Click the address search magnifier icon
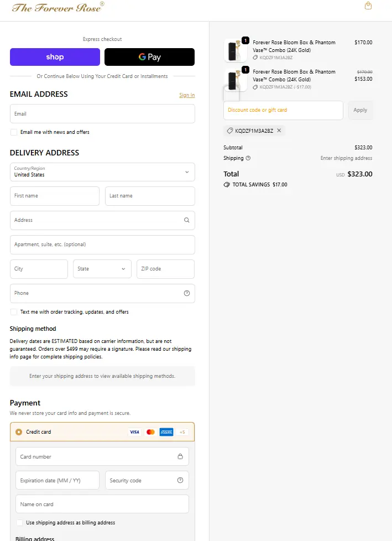The width and height of the screenshot is (392, 541). 186,220
